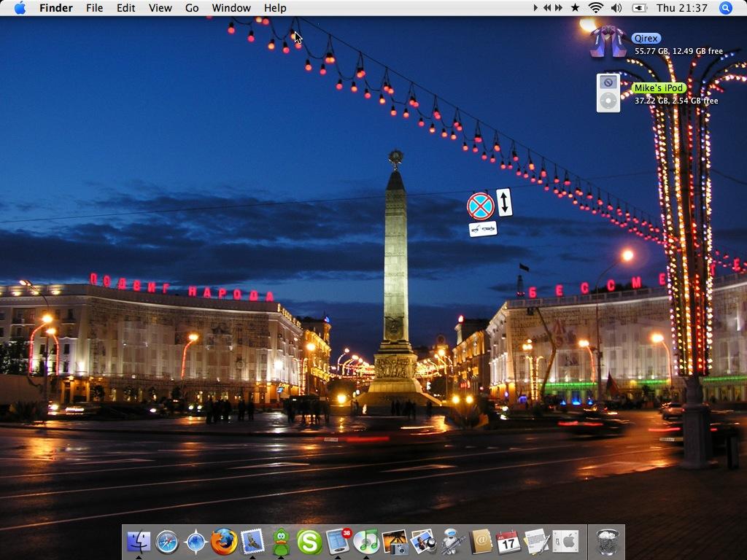Open the battery status menu
747x560 pixels.
pos(638,8)
